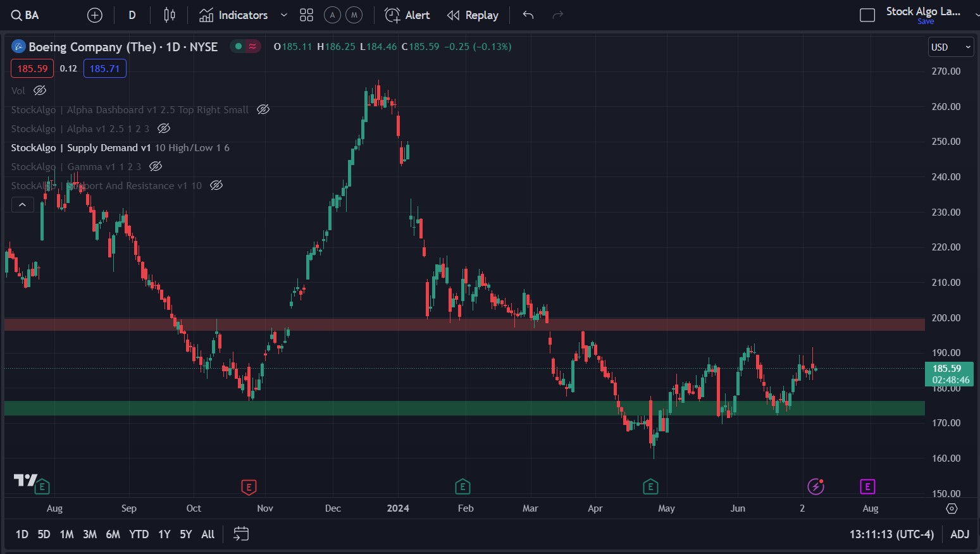Toggle manual mode M circle button
The width and height of the screenshot is (980, 554).
point(354,15)
